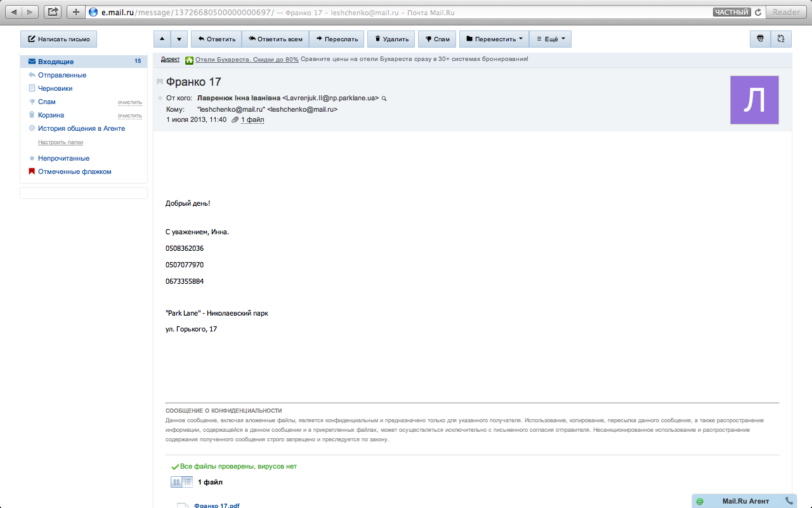
Task: Toggle the flag on the Франко 17 message
Action: [x=160, y=82]
